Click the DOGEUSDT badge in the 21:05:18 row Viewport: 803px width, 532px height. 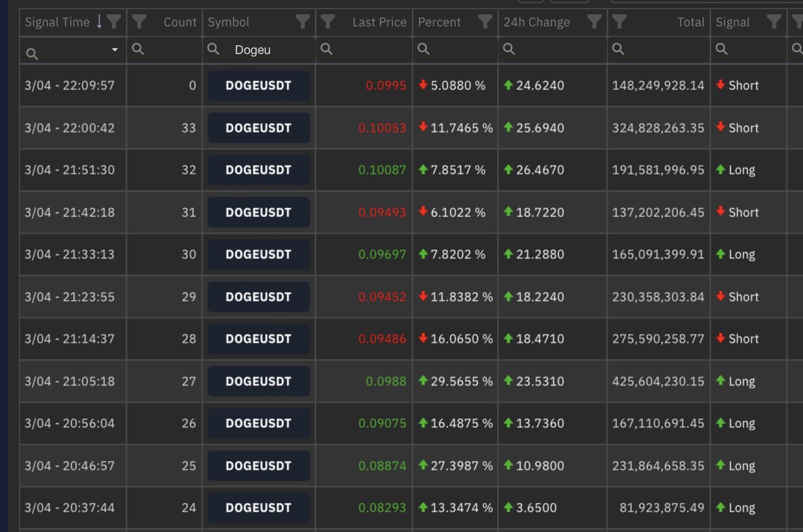tap(258, 381)
